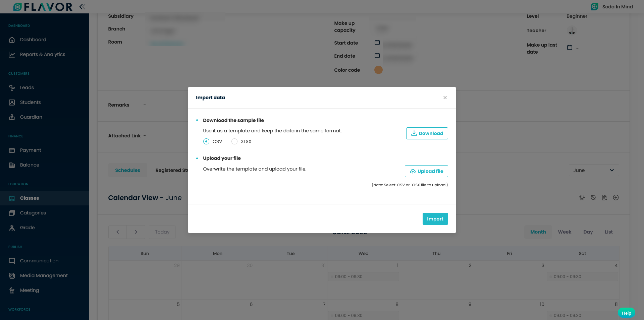This screenshot has height=320, width=644.
Task: Go to the next month with right chevron
Action: click(136, 232)
